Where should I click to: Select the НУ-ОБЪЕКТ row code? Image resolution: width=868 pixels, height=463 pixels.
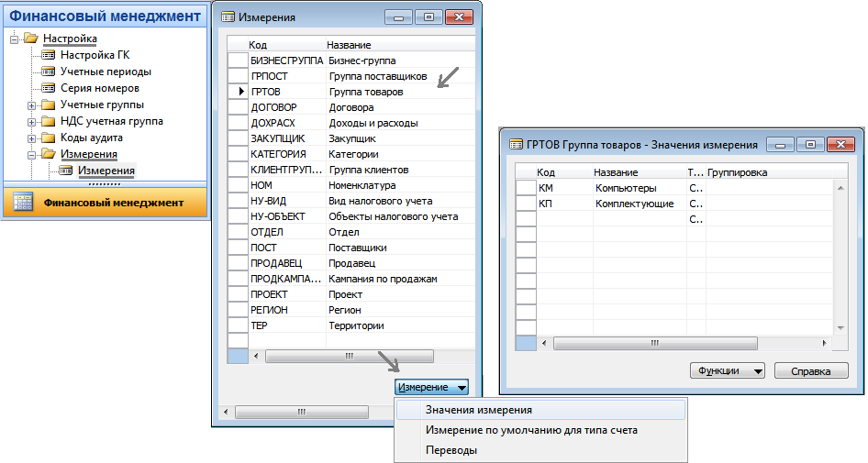[287, 216]
